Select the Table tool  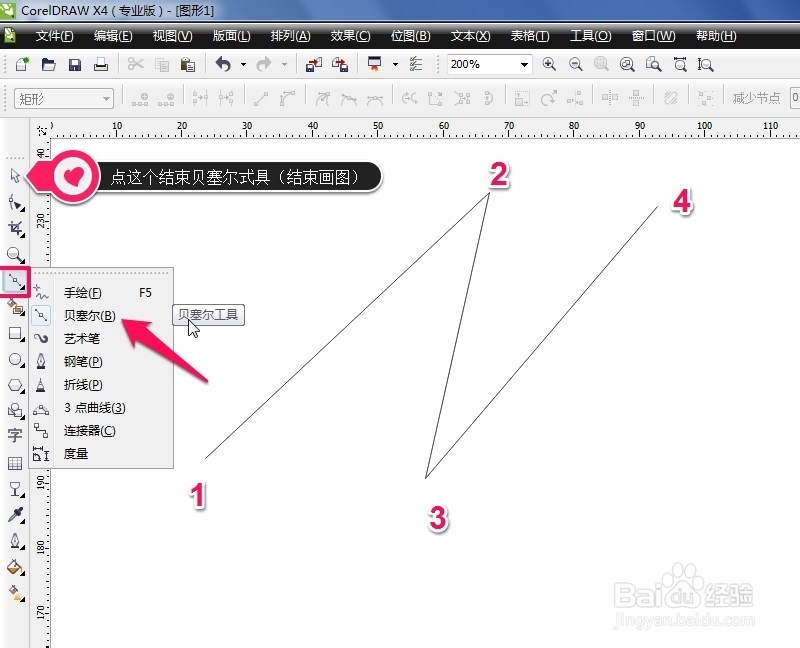pos(15,463)
